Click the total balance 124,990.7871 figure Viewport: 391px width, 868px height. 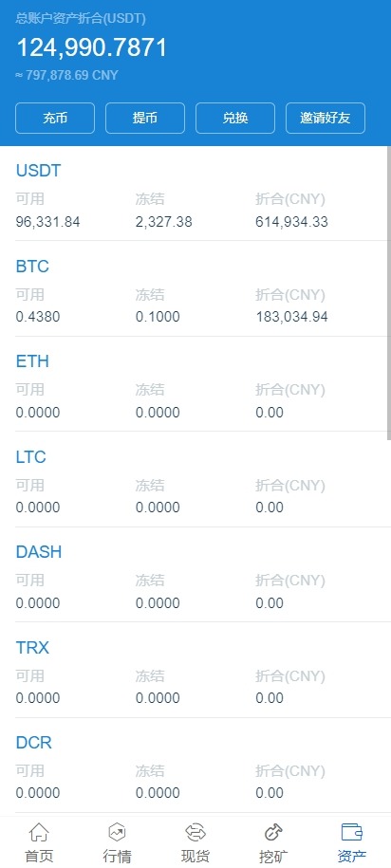pyautogui.click(x=91, y=47)
